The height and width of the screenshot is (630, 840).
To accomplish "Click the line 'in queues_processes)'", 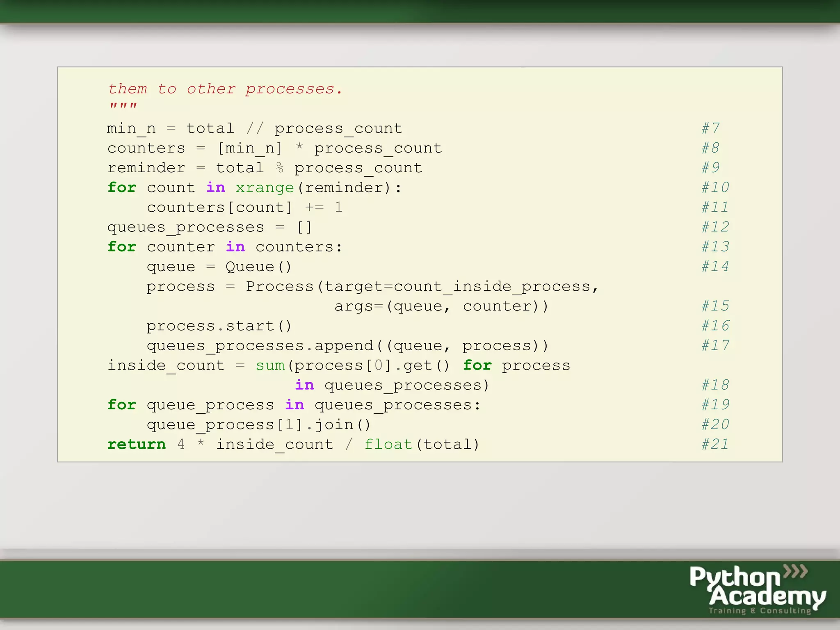I will coord(392,385).
